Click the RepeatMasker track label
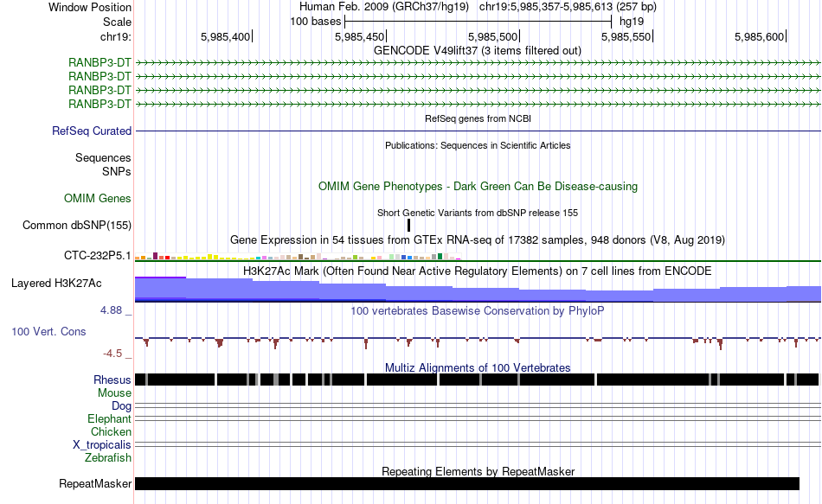This screenshot has height=504, width=822. [x=95, y=483]
